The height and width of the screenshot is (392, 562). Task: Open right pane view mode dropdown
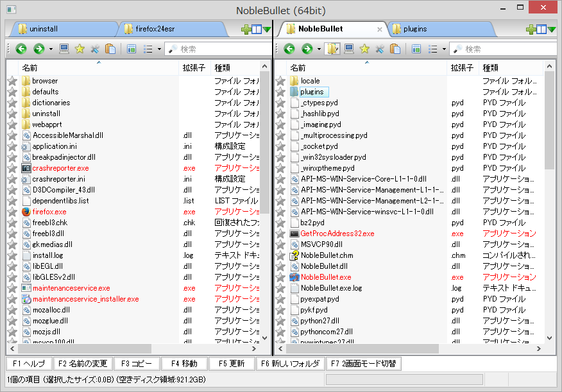(x=444, y=49)
